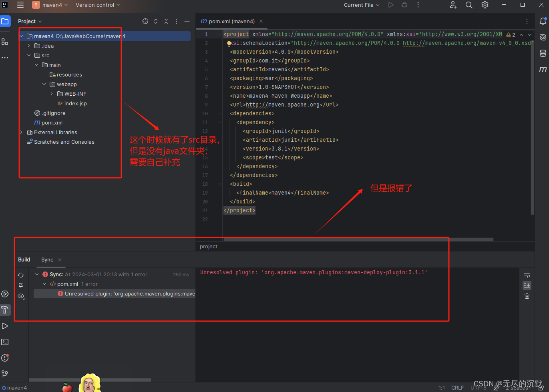Screen dimensions: 549x392
Task: Select index.jsp in project tree
Action: click(x=72, y=103)
